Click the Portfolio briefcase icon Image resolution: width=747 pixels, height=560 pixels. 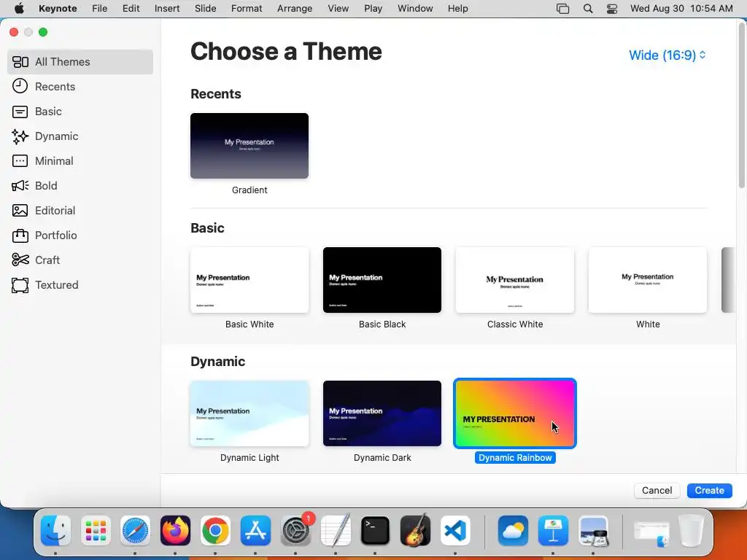(20, 236)
